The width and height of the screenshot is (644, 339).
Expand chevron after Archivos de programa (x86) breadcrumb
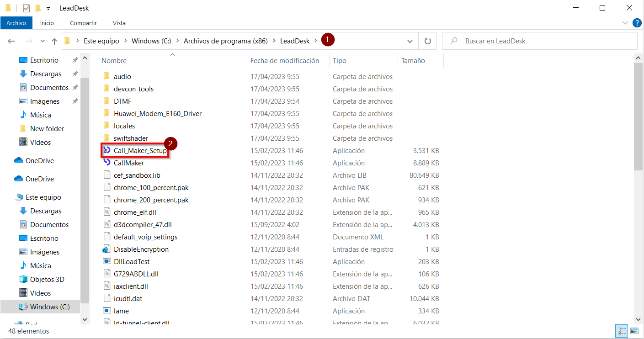[274, 41]
